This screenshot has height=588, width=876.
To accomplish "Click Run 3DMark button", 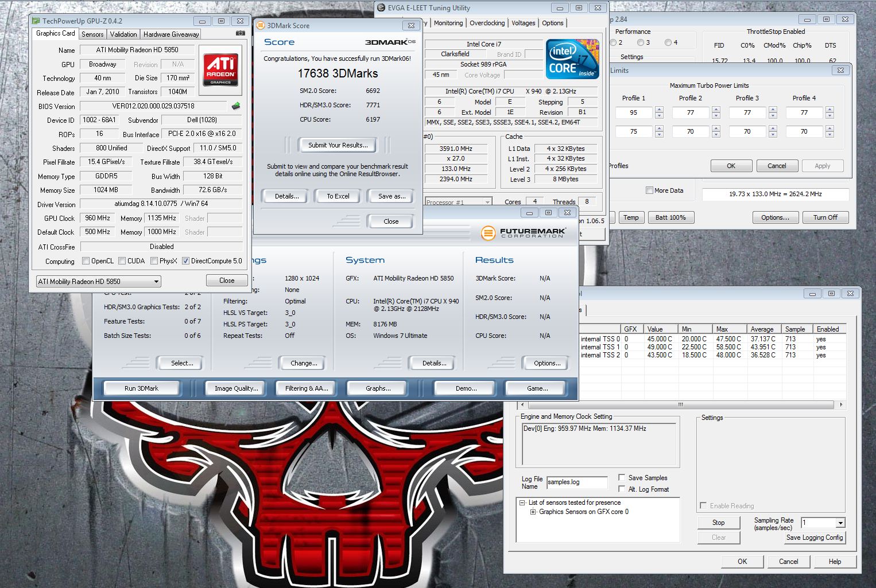I will pos(141,388).
